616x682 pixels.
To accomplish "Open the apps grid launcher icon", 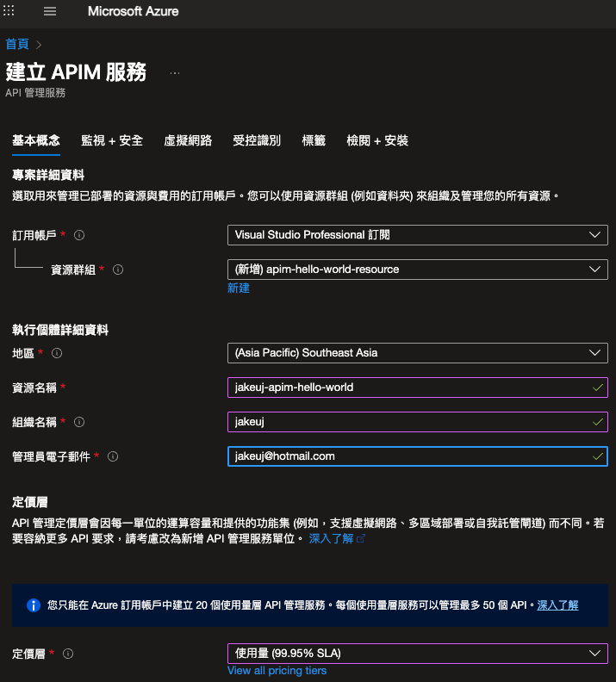I will (x=9, y=10).
